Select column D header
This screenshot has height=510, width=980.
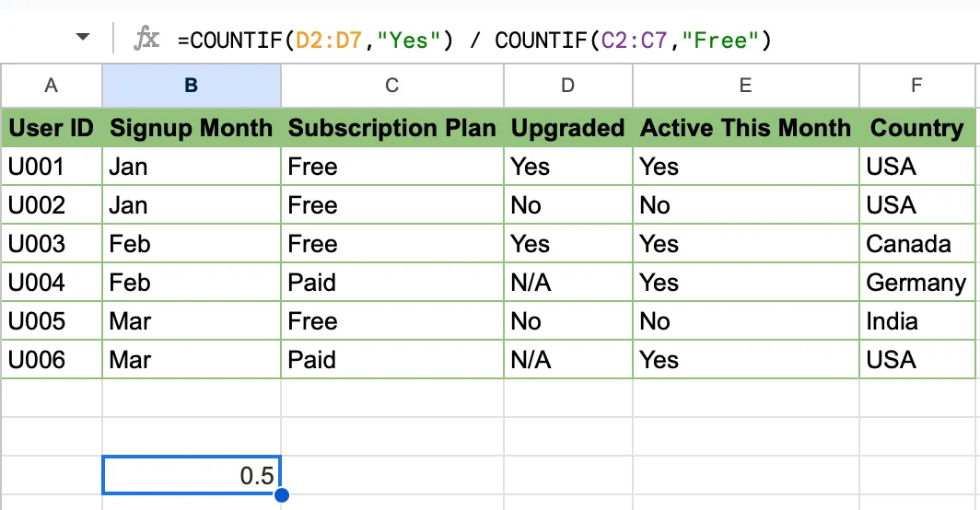[567, 86]
